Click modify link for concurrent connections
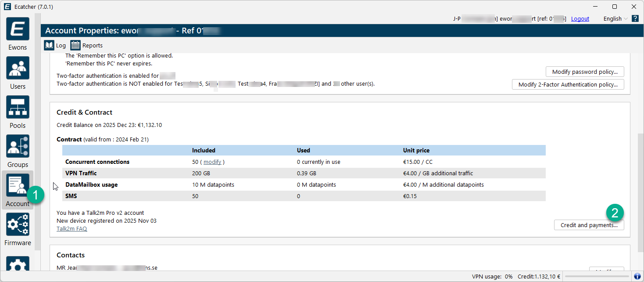The image size is (644, 282). (212, 162)
